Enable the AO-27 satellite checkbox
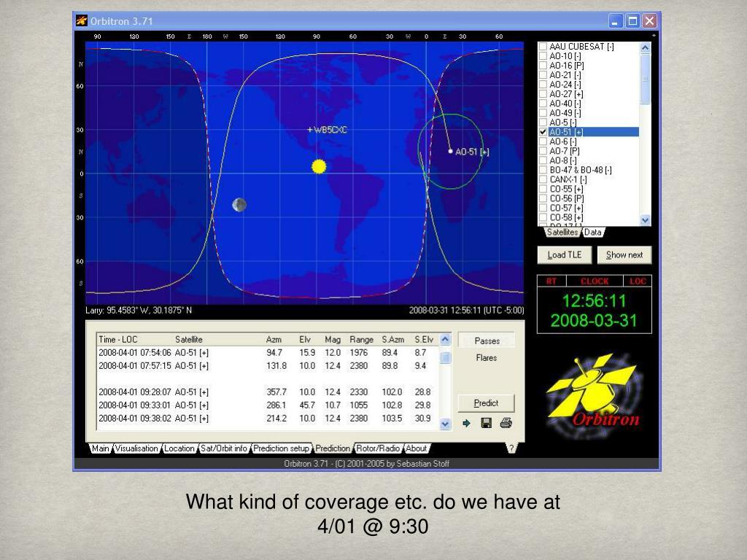This screenshot has height=560, width=747. tap(543, 94)
